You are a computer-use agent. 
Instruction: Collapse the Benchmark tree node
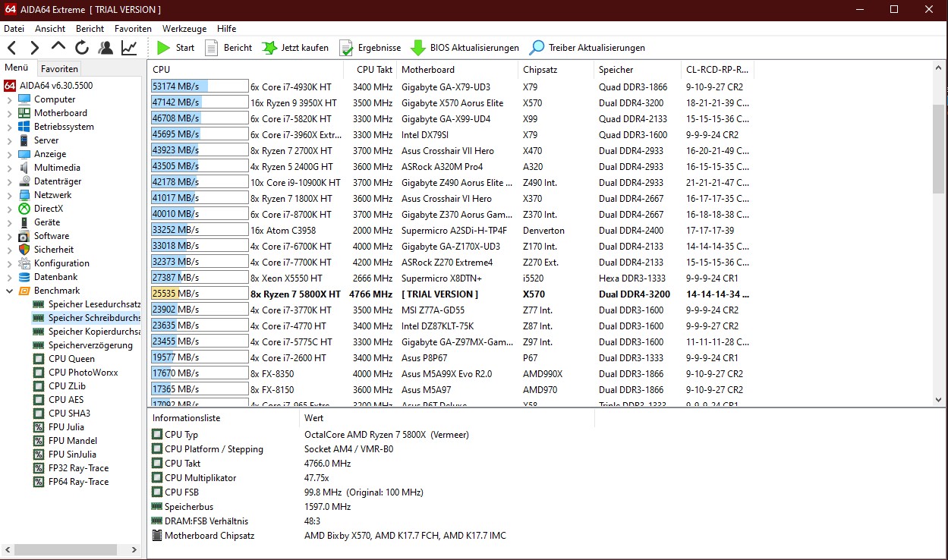pos(9,291)
